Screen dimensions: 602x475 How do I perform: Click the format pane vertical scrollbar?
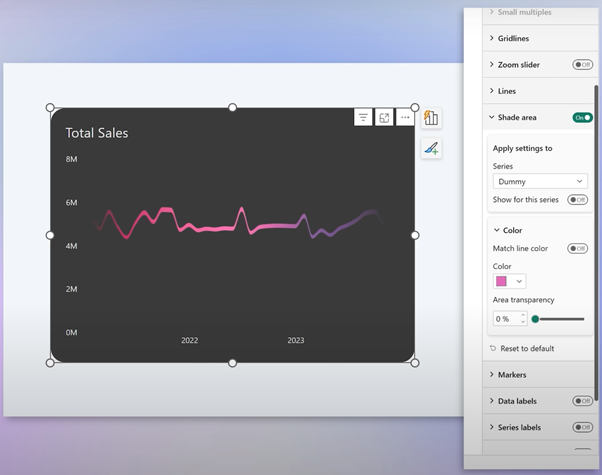[596, 243]
